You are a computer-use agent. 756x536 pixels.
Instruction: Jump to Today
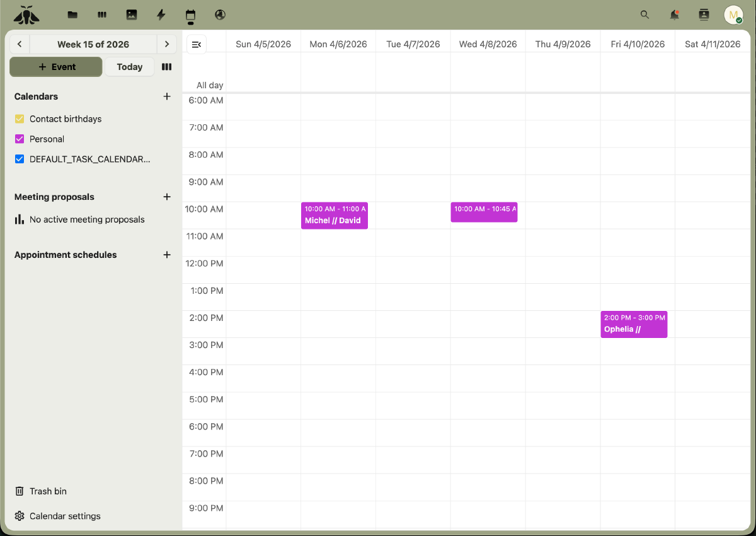tap(129, 66)
